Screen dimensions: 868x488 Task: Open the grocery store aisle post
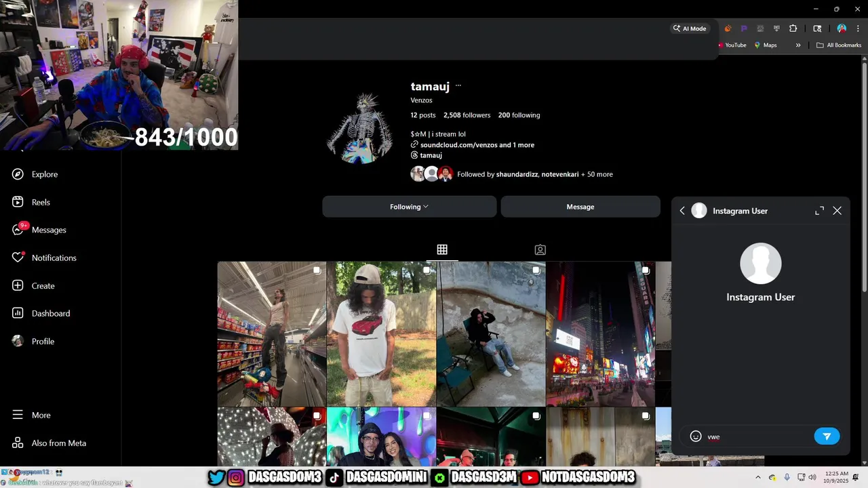tap(271, 333)
